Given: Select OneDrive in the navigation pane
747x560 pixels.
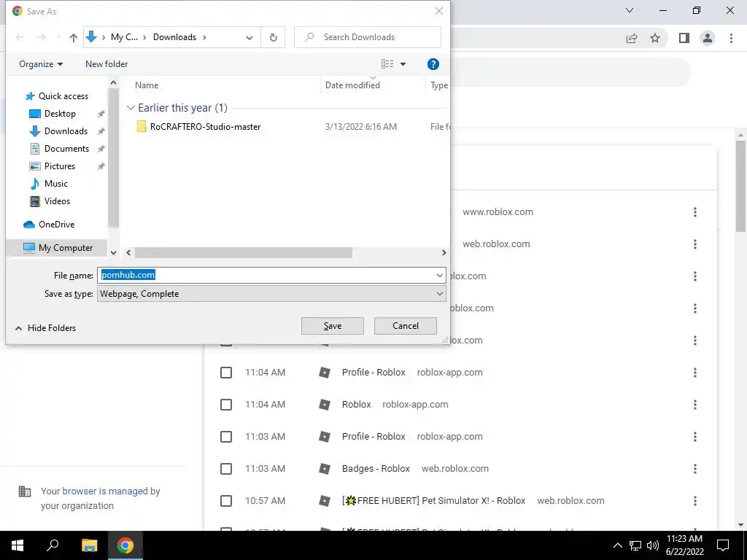Looking at the screenshot, I should tap(56, 225).
